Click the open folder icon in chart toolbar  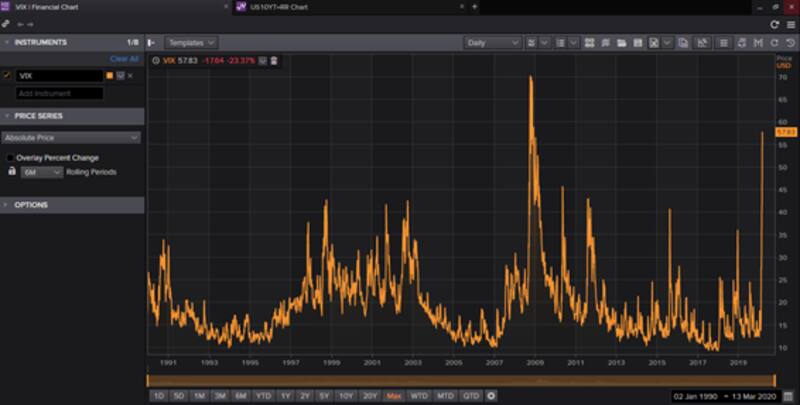click(622, 43)
